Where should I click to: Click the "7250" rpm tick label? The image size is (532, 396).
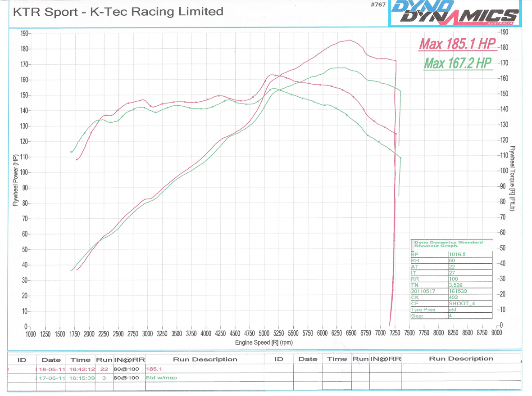tap(395, 333)
